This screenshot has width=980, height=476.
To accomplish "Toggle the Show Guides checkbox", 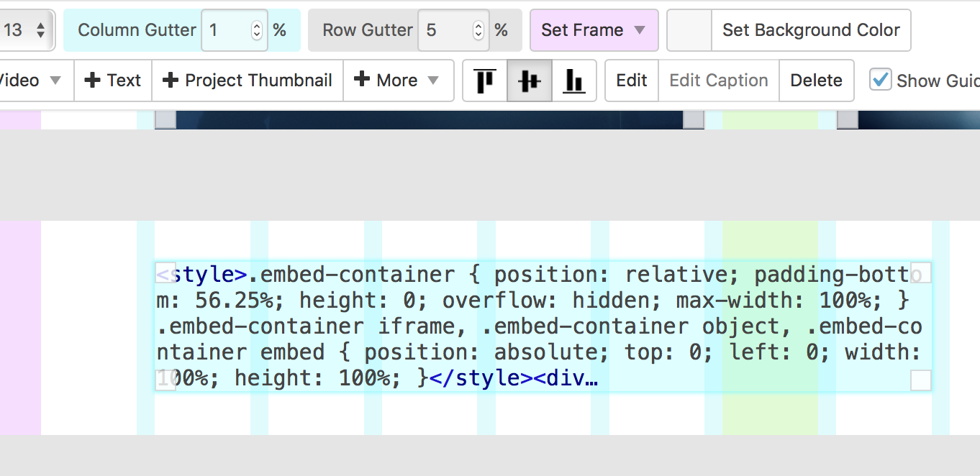I will [880, 80].
